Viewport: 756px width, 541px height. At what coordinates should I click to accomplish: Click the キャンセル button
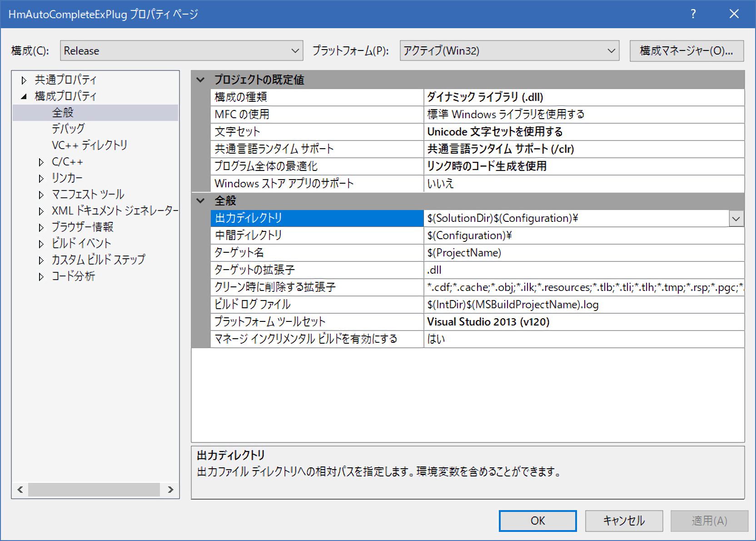[623, 521]
